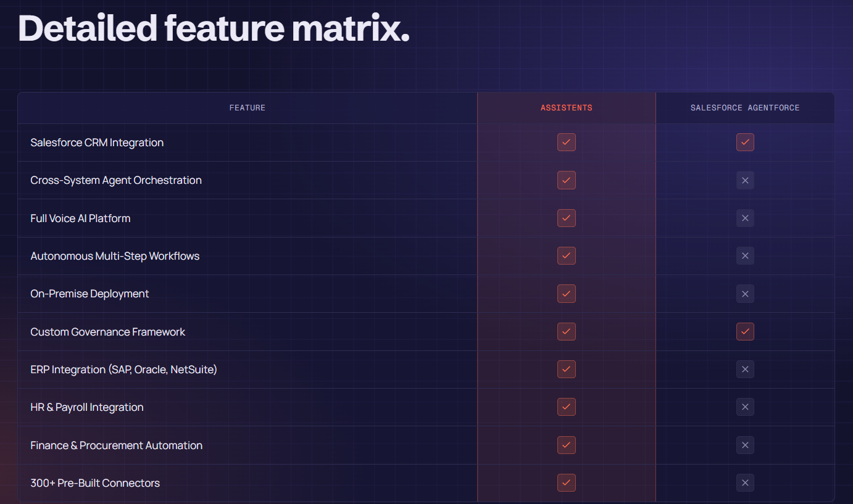Select the 'ERP Integration (SAP, Oracle, NetSuite)' label
The height and width of the screenshot is (504, 853).
point(123,370)
